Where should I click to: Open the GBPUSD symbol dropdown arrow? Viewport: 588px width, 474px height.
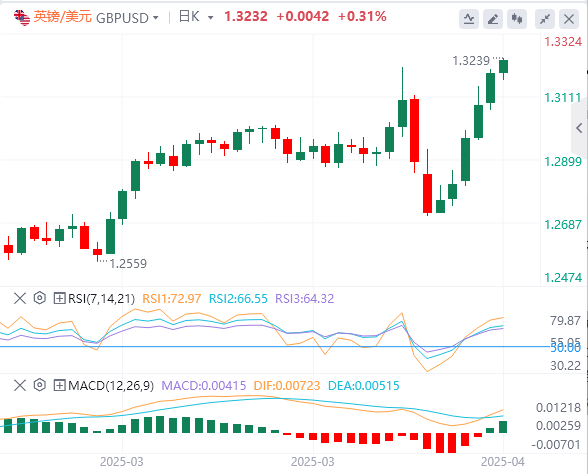[156, 18]
